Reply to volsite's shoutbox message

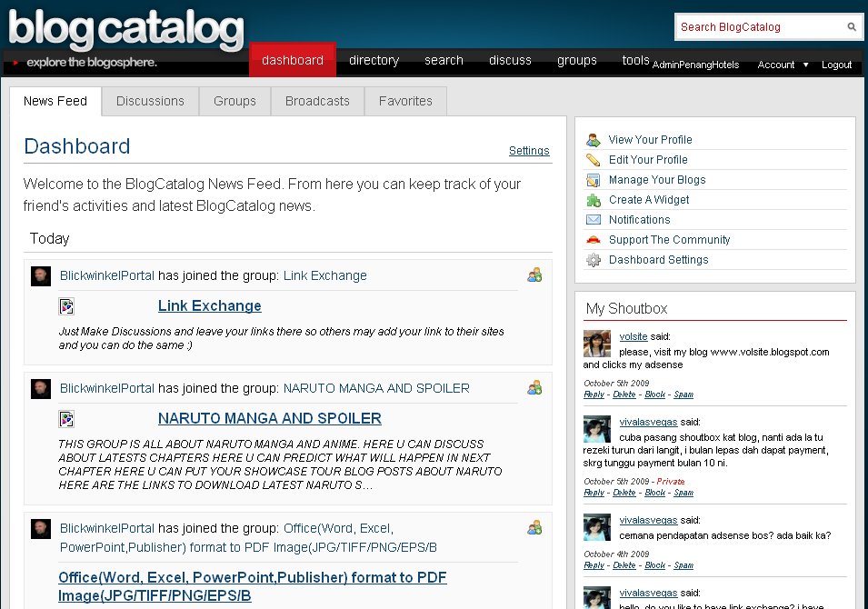(594, 394)
